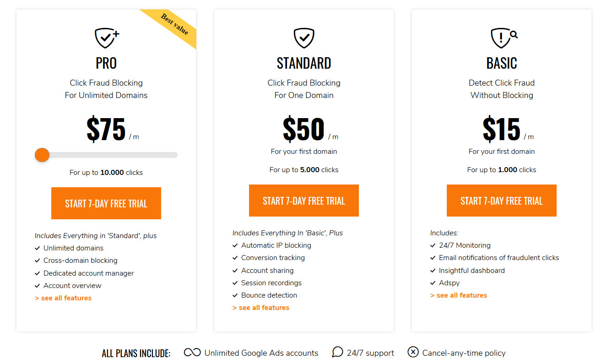Viewport: 607px width, 364px height.
Task: Expand see all features under PRO plan
Action: coord(63,298)
